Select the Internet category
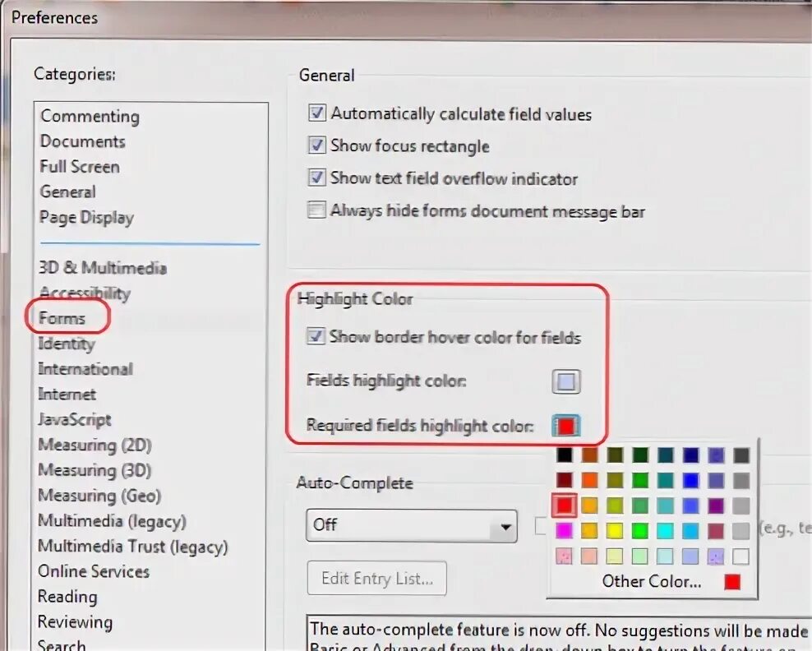812x651 pixels. (67, 394)
